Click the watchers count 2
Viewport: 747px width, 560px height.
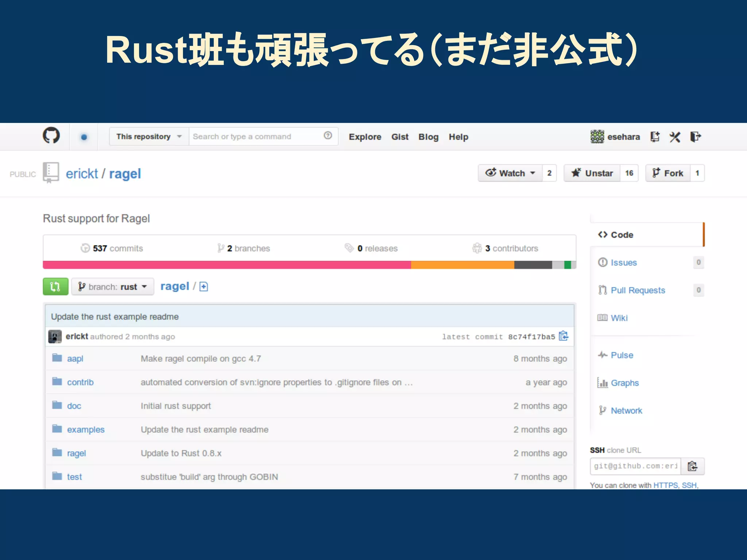[x=549, y=173]
